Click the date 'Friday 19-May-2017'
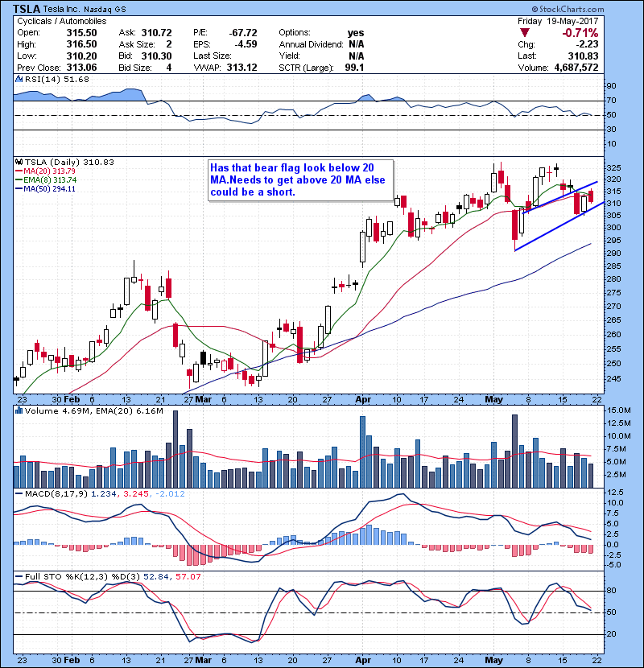The width and height of the screenshot is (644, 668). pos(558,21)
